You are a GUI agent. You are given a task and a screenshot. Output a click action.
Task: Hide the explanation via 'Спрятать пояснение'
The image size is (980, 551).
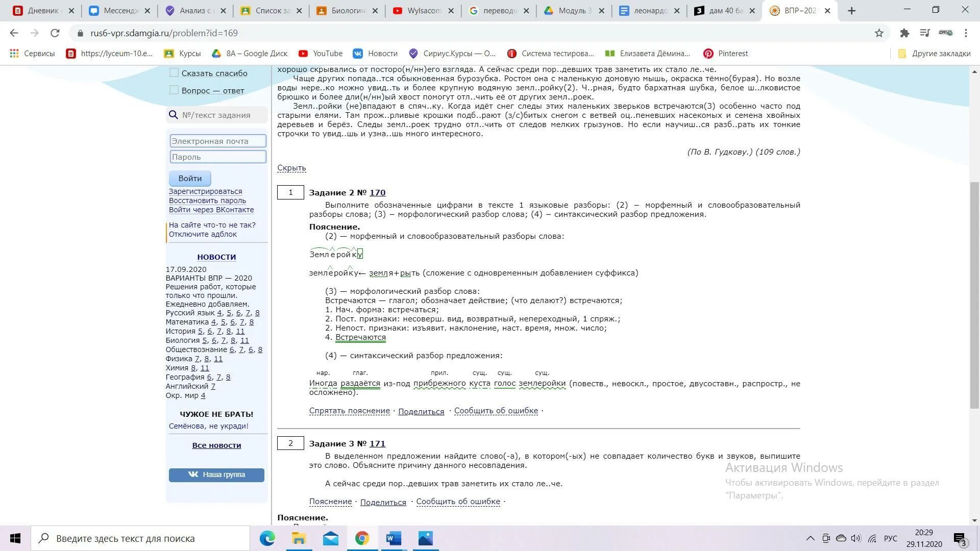349,411
